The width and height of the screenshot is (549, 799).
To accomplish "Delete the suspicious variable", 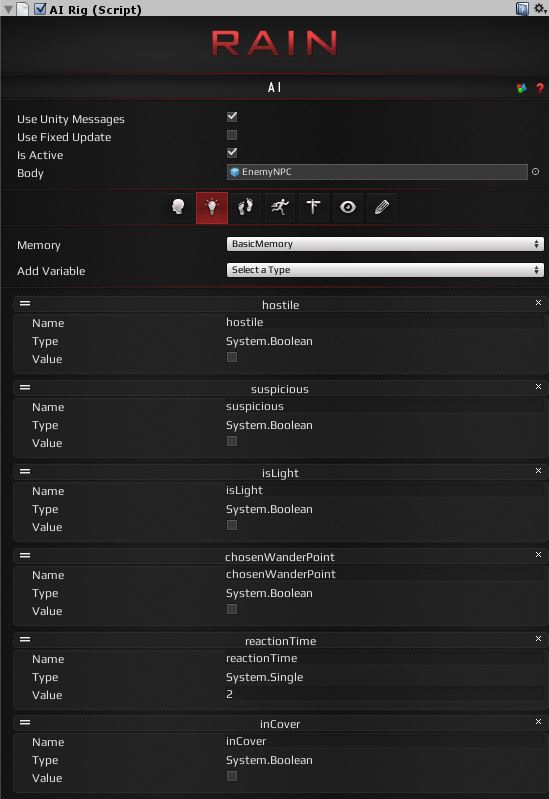I will coord(538,387).
